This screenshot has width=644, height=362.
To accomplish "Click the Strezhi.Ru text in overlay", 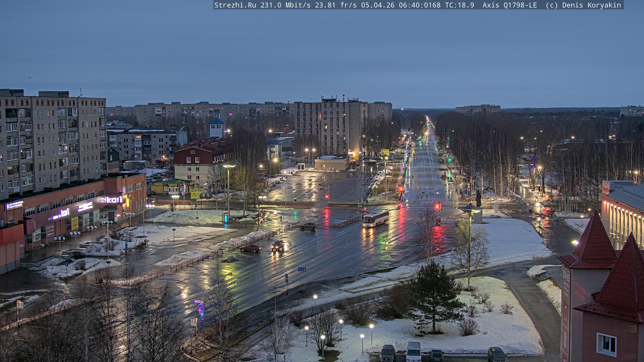I will pyautogui.click(x=235, y=5).
